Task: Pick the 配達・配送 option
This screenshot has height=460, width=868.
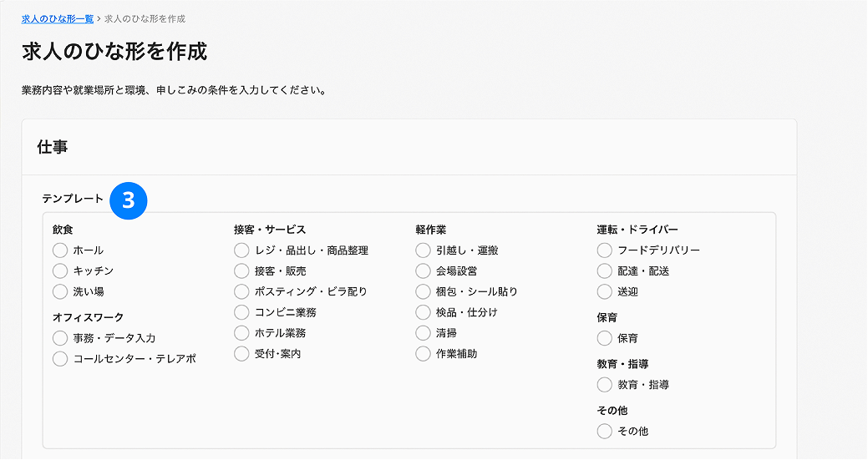Action: coord(605,271)
